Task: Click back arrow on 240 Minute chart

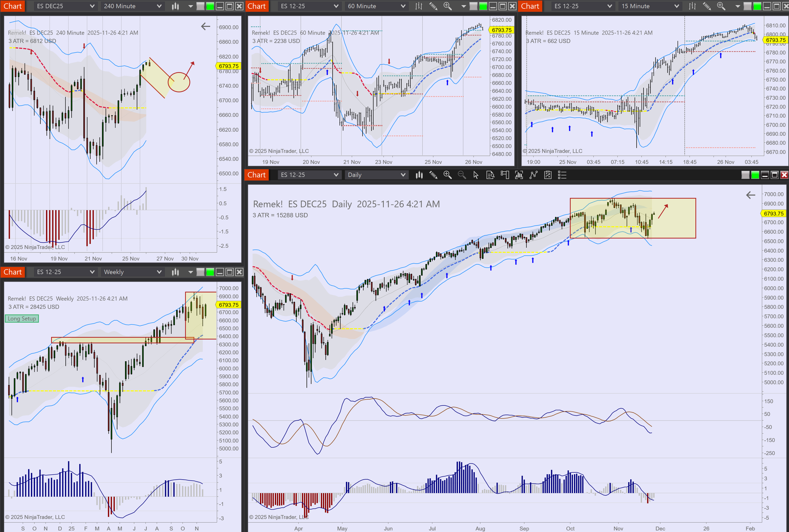Action: click(x=206, y=26)
